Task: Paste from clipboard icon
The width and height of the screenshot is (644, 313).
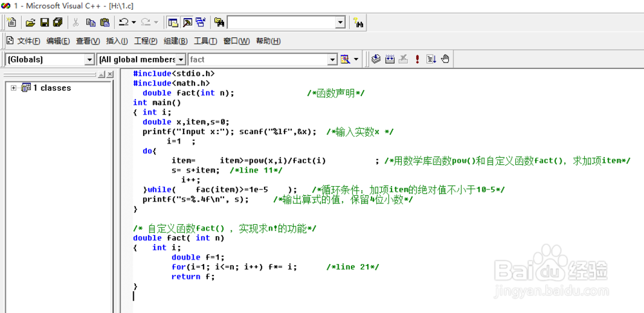Action: (x=105, y=23)
